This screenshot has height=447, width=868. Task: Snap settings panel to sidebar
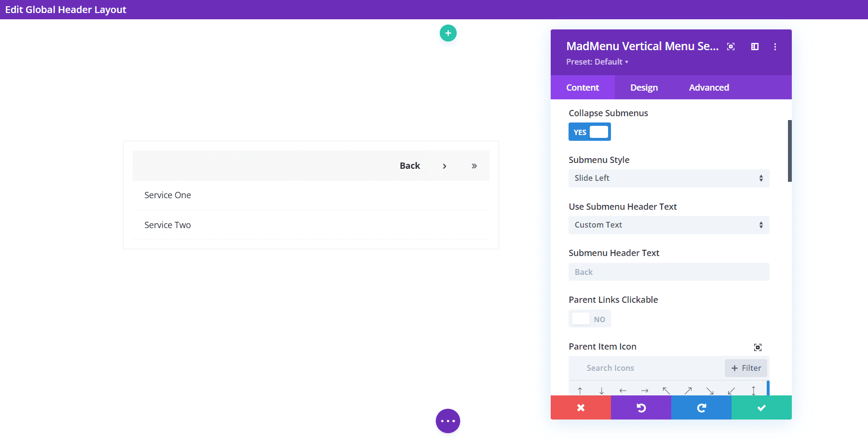pyautogui.click(x=755, y=47)
